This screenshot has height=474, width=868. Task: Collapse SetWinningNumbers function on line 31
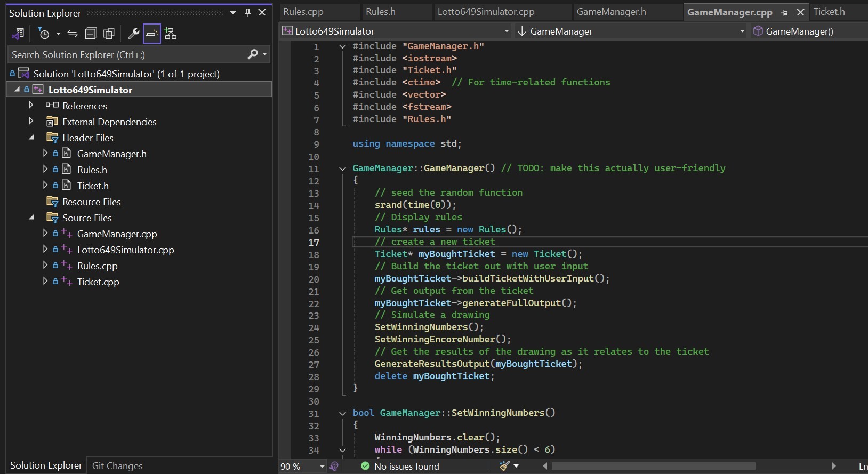tap(342, 413)
